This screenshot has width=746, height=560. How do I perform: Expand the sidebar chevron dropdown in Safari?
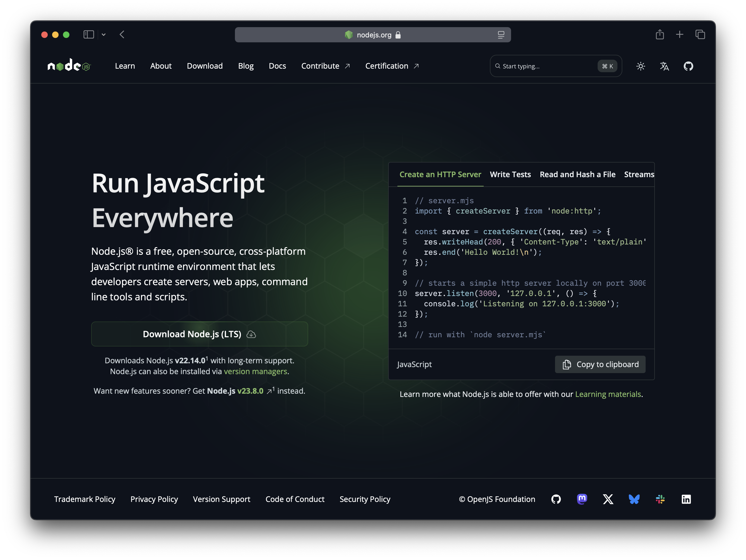coord(104,35)
